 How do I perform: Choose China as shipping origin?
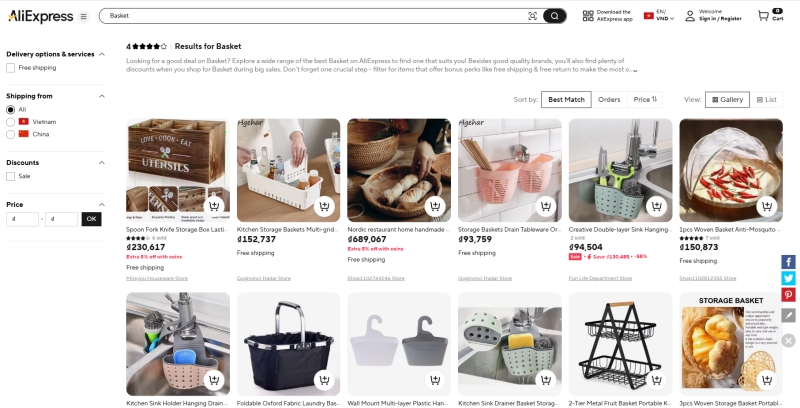tap(10, 134)
